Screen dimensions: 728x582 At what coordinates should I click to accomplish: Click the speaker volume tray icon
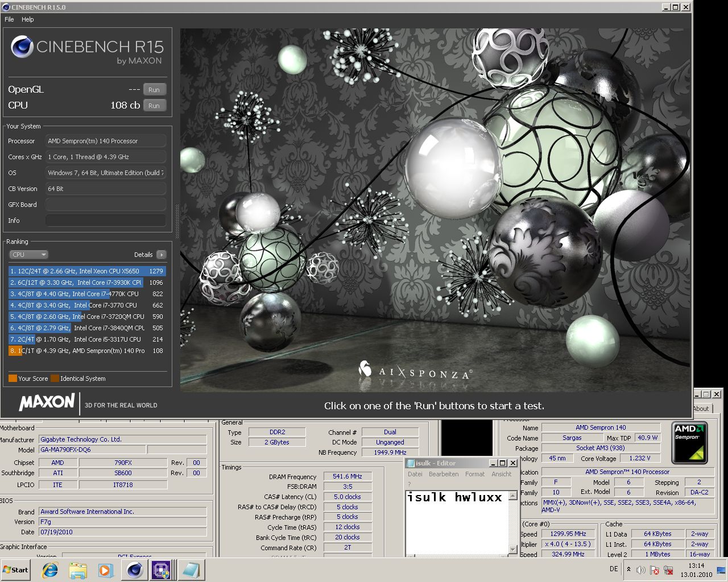[x=641, y=569]
